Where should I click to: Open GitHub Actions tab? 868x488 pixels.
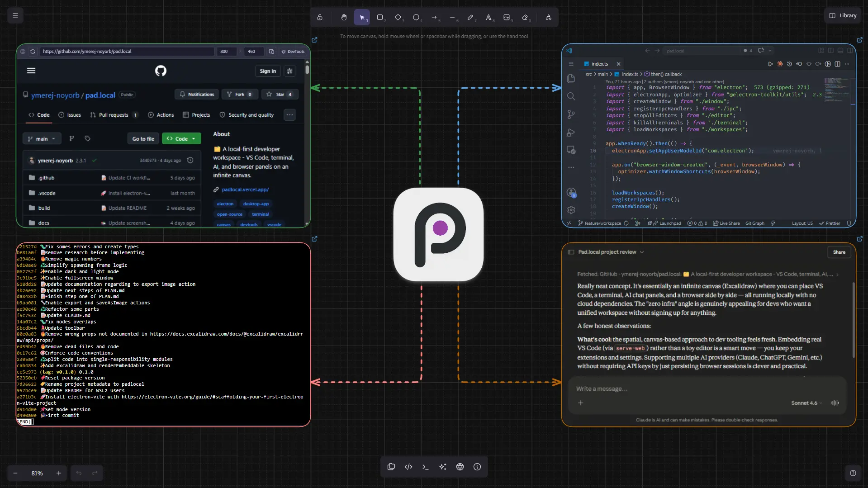(x=161, y=115)
